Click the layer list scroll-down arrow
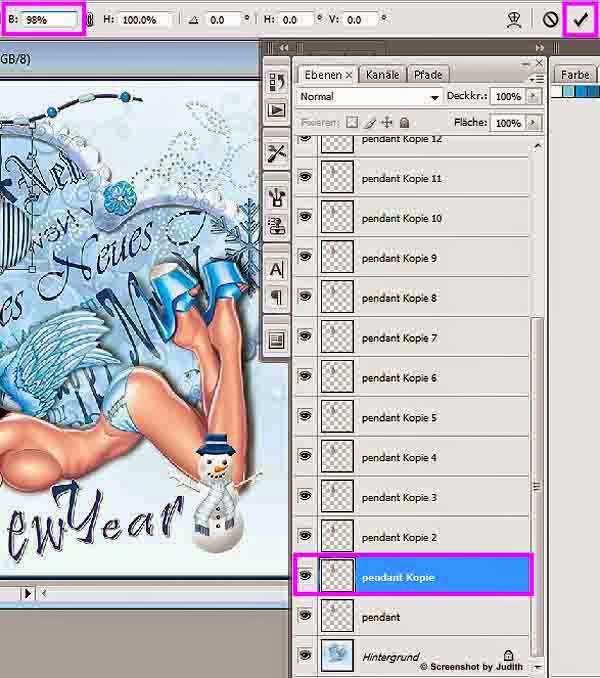This screenshot has width=600, height=678. [x=537, y=667]
